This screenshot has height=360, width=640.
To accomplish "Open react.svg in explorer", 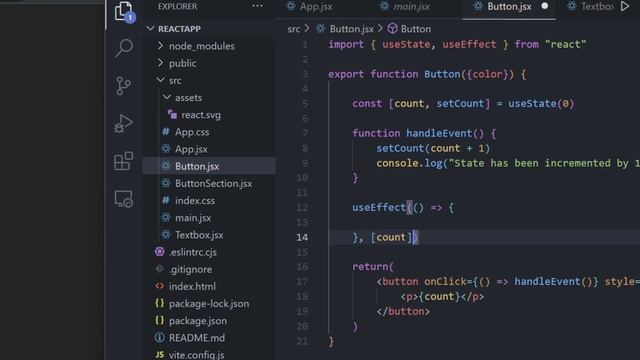I will 201,115.
